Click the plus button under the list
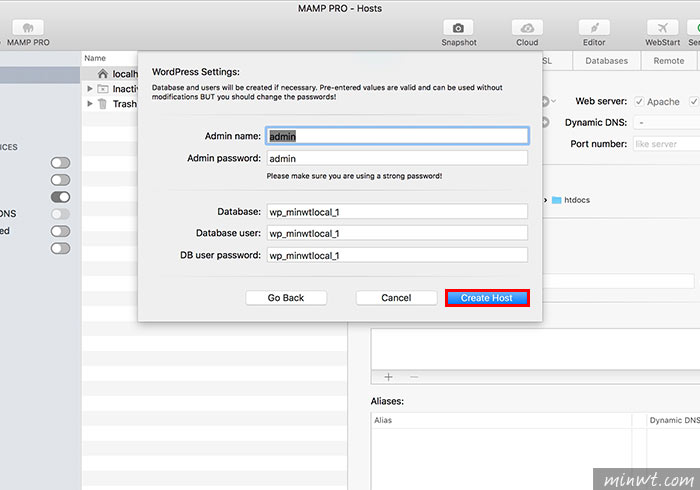 point(388,377)
